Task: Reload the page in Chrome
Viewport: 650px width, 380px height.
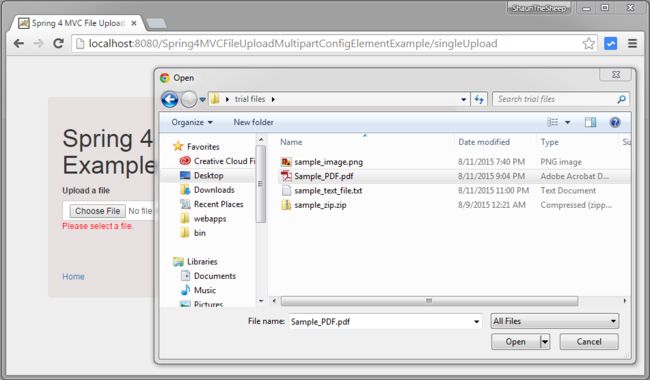Action: pyautogui.click(x=58, y=43)
